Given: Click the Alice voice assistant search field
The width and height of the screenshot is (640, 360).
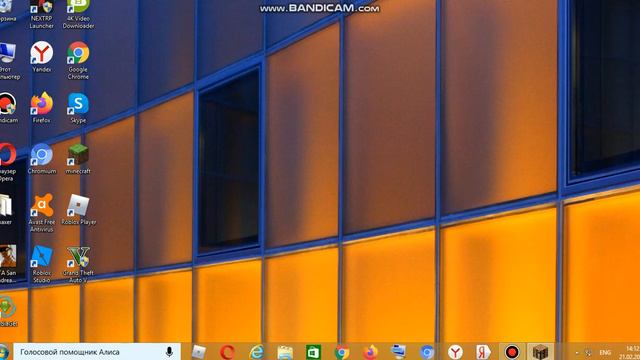Looking at the screenshot, I should [97, 352].
